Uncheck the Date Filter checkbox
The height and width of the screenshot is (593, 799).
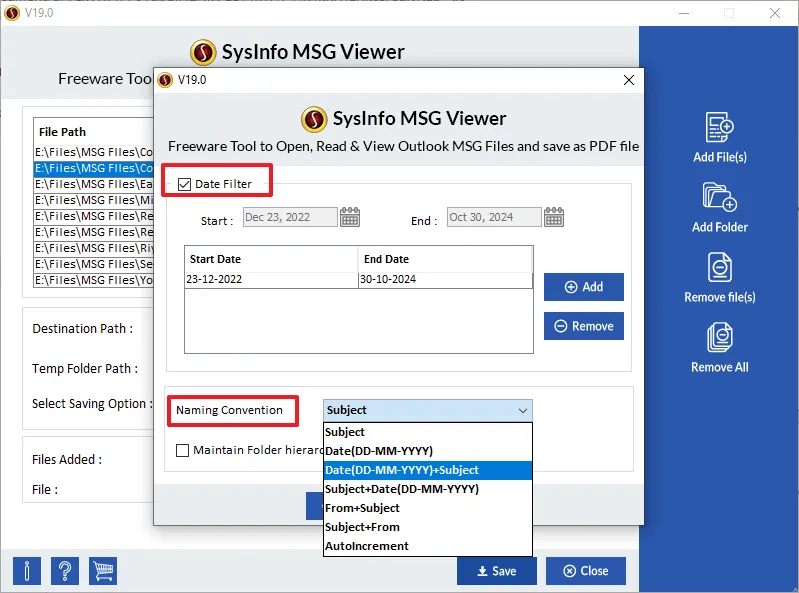point(184,183)
